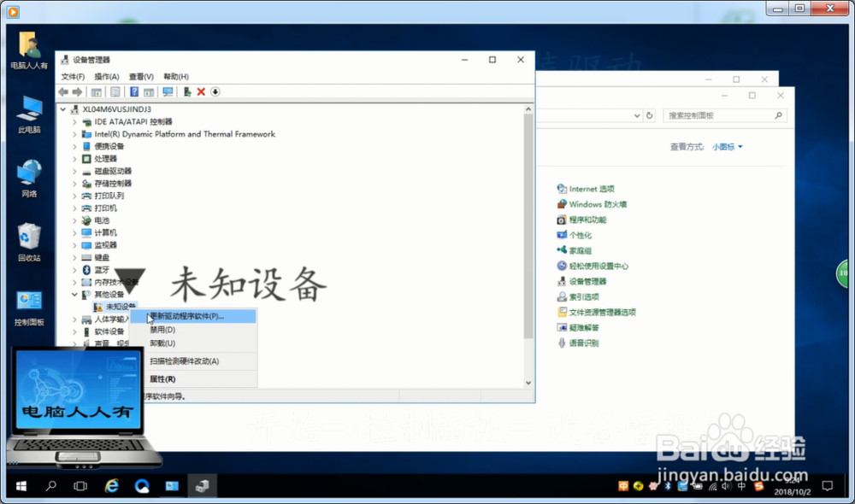Expand the 打印队列 node
This screenshot has width=855, height=504.
(x=74, y=196)
